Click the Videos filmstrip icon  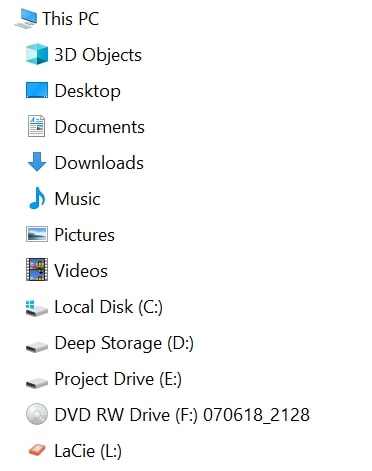[37, 270]
